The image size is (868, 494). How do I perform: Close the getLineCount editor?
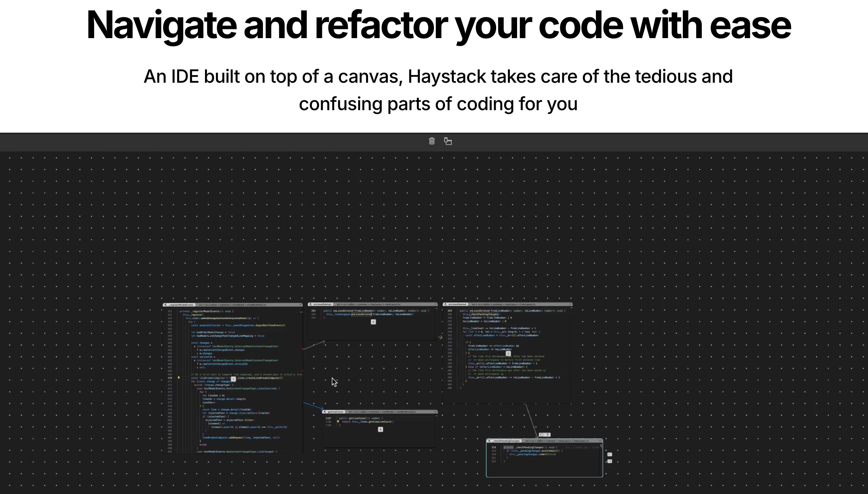(x=436, y=412)
